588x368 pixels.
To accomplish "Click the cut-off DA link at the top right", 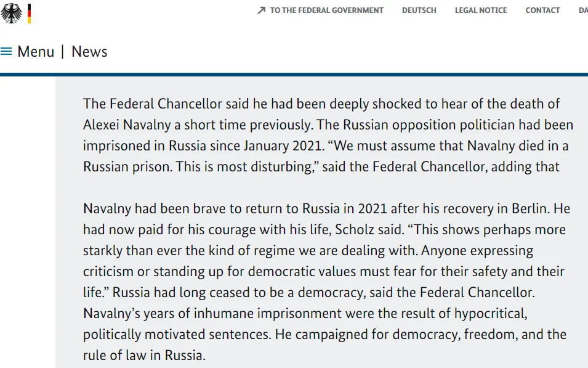I will click(583, 10).
